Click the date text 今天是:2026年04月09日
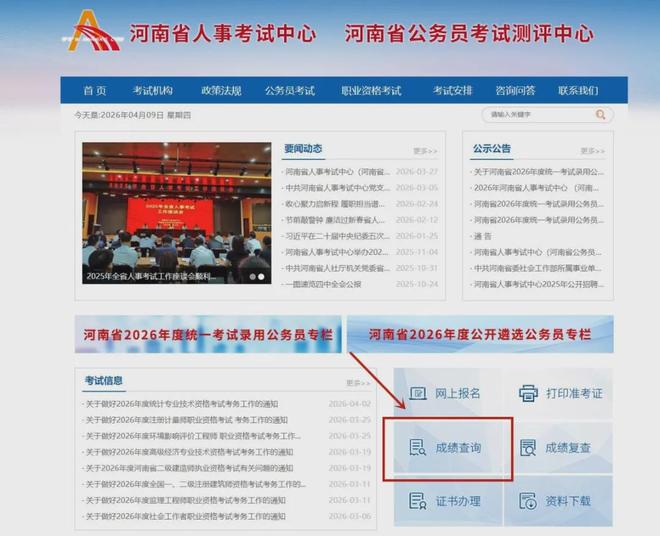The height and width of the screenshot is (536, 660). click(x=119, y=115)
